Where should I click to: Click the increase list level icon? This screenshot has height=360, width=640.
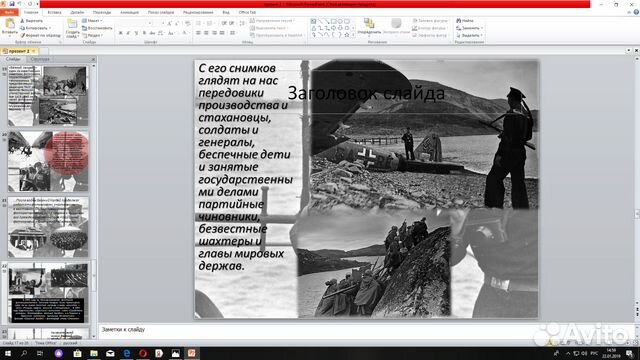pos(231,24)
